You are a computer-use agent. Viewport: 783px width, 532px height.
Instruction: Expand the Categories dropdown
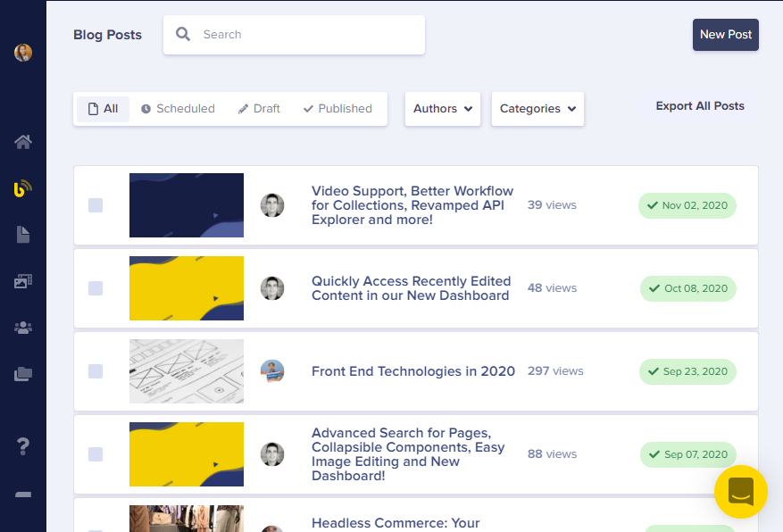537,109
